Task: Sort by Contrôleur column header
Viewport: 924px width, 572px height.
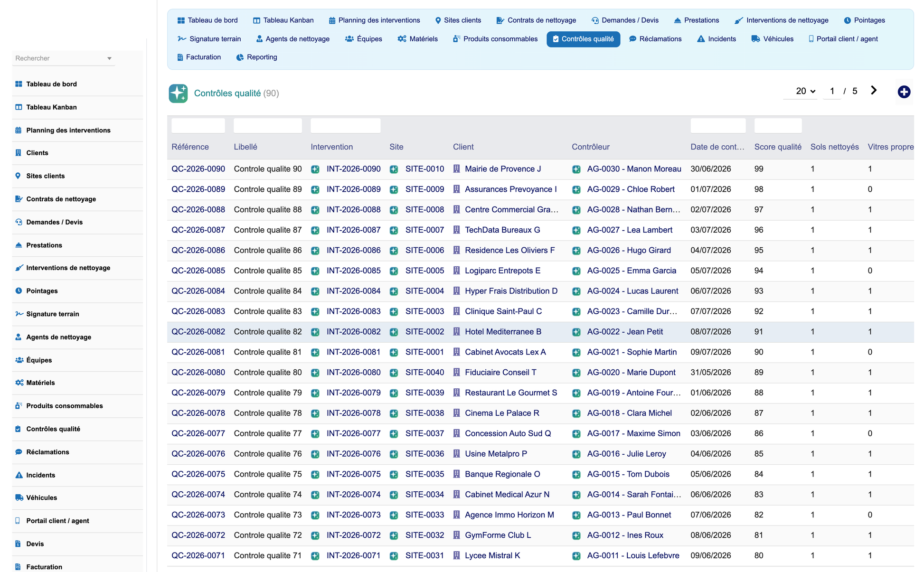Action: tap(590, 147)
